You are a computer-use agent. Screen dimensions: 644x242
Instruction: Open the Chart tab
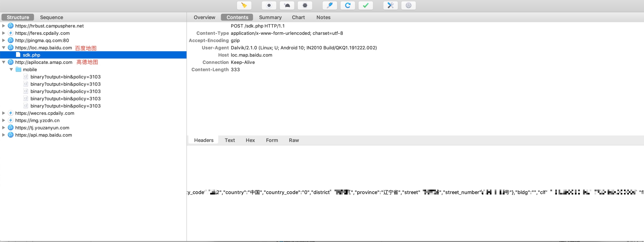click(x=298, y=17)
